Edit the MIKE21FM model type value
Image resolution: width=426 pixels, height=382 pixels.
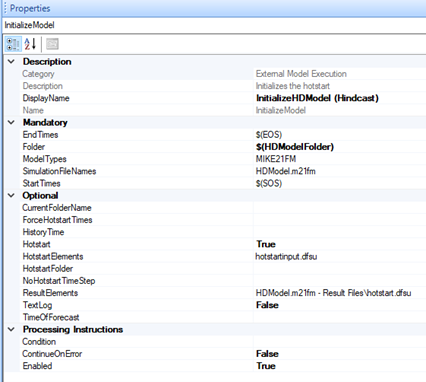pos(276,159)
